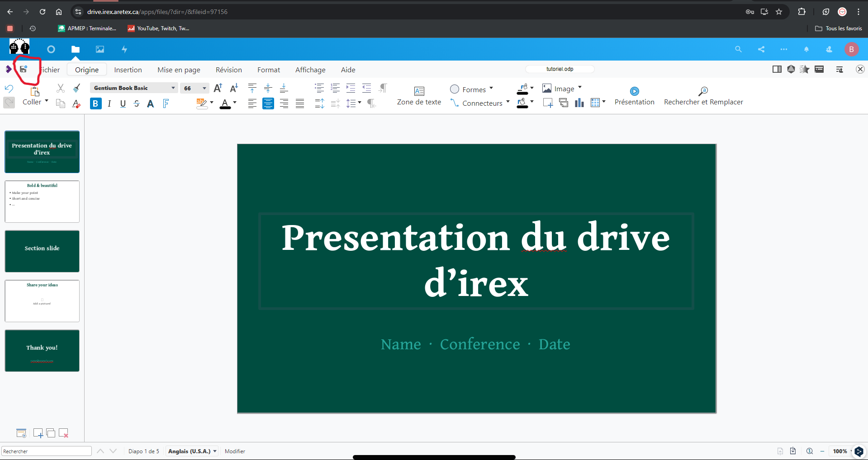Click the new slide icon in ribbon

click(x=548, y=103)
